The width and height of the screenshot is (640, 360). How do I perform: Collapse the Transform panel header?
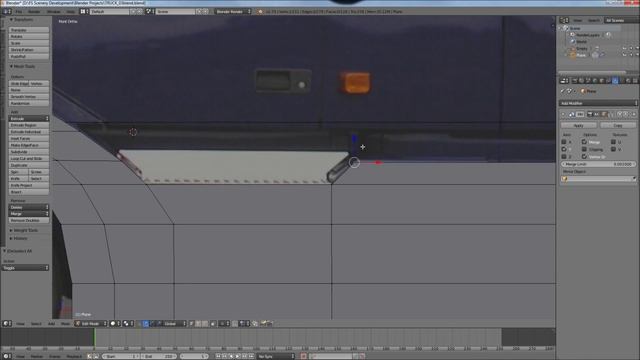[22, 19]
